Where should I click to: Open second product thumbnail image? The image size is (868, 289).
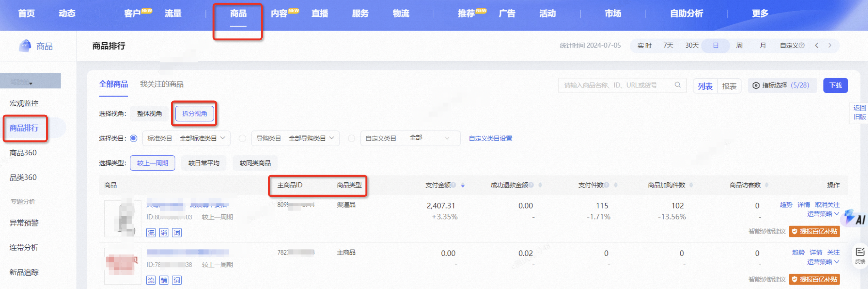(123, 266)
